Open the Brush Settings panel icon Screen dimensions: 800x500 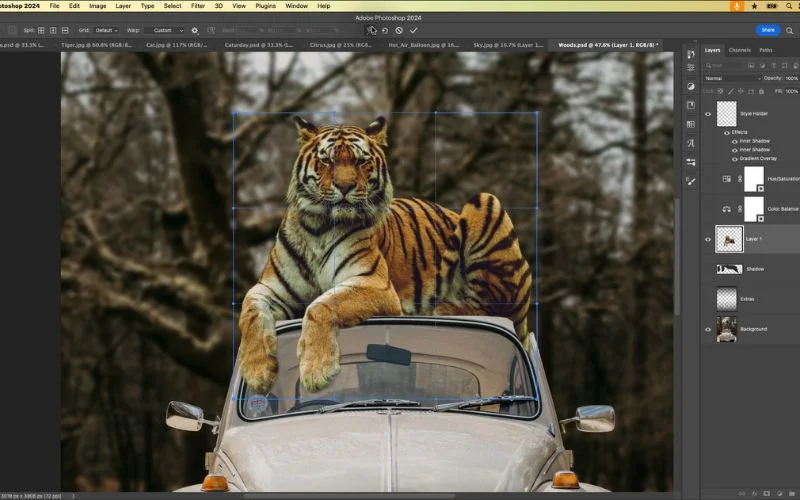click(x=691, y=162)
